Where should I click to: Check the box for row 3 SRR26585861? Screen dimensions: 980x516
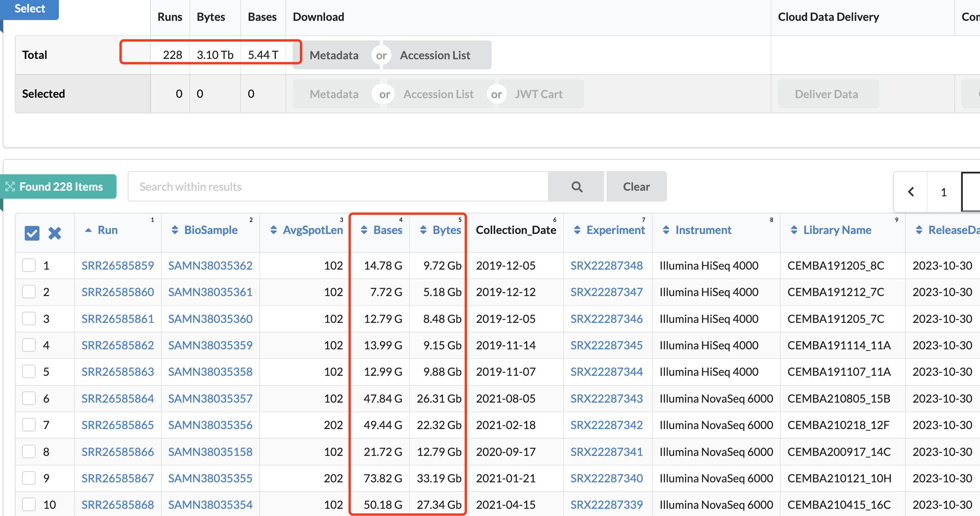[x=29, y=318]
